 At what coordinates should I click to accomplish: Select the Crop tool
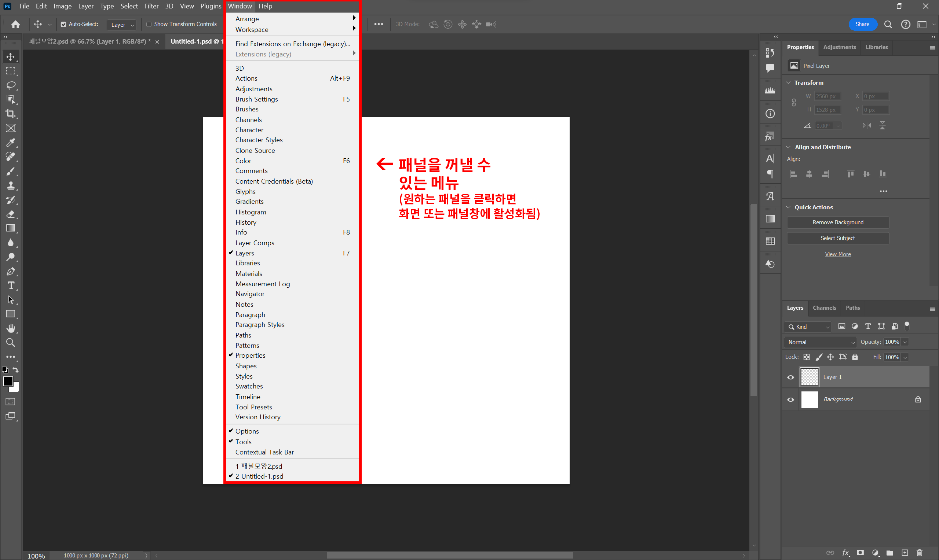(11, 114)
